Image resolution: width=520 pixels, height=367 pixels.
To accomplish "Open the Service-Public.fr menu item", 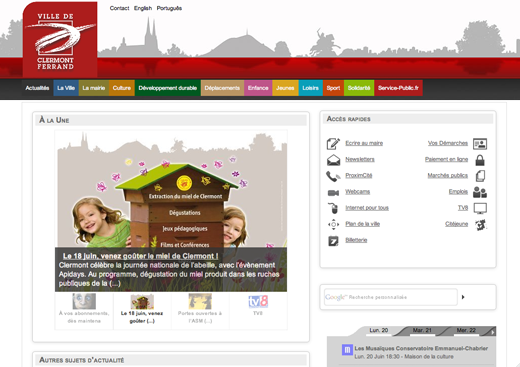I will point(398,88).
